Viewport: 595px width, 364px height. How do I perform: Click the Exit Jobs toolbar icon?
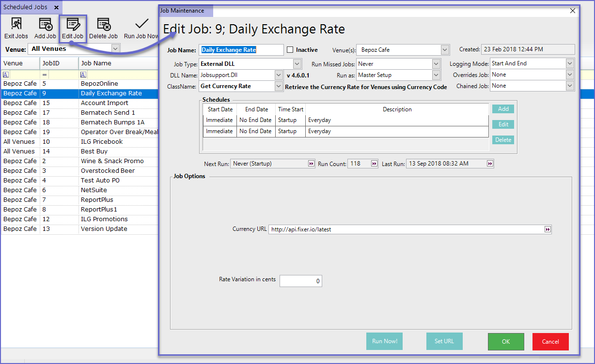16,24
